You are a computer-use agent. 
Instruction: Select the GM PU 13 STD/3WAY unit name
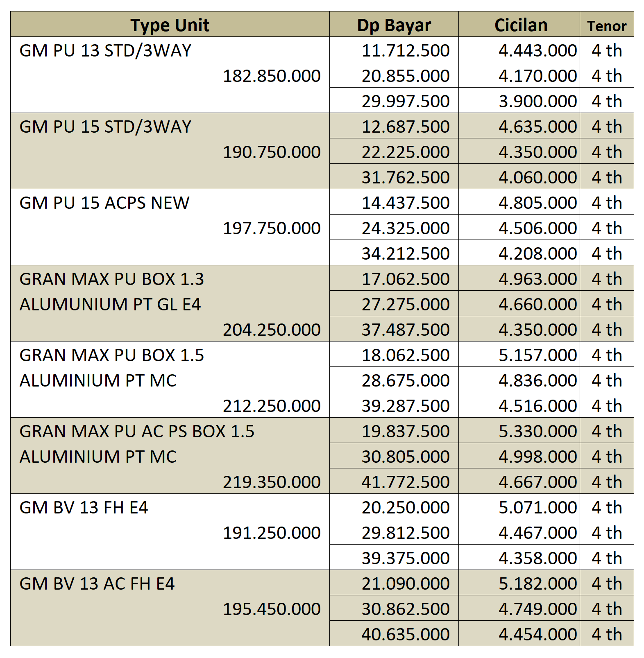tap(105, 51)
